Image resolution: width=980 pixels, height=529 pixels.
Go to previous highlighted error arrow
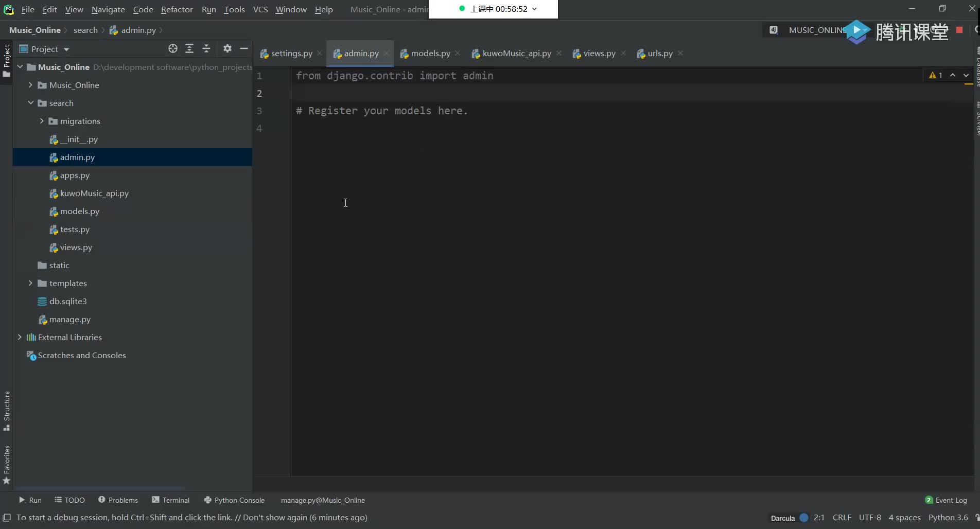[953, 75]
